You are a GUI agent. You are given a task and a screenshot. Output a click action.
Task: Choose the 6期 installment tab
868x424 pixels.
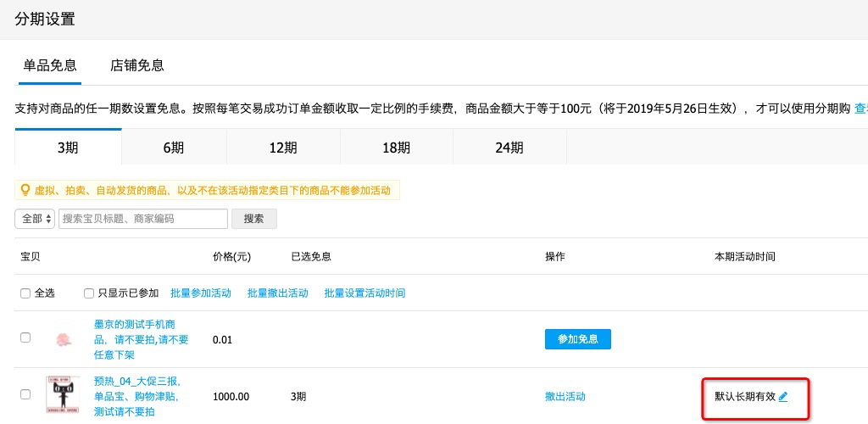(x=174, y=148)
